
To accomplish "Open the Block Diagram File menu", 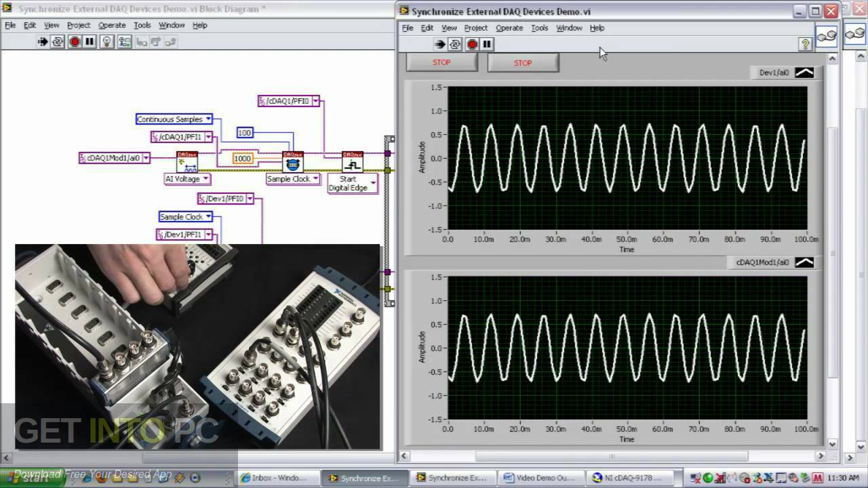I will [10, 25].
